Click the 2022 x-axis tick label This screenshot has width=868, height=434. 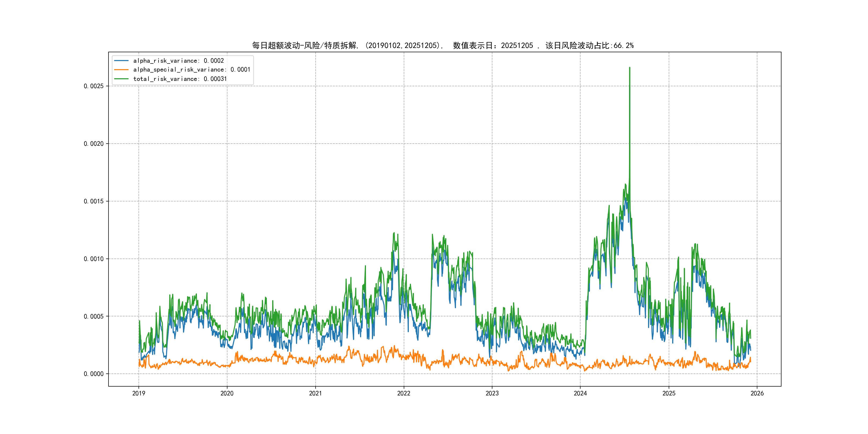pos(404,393)
